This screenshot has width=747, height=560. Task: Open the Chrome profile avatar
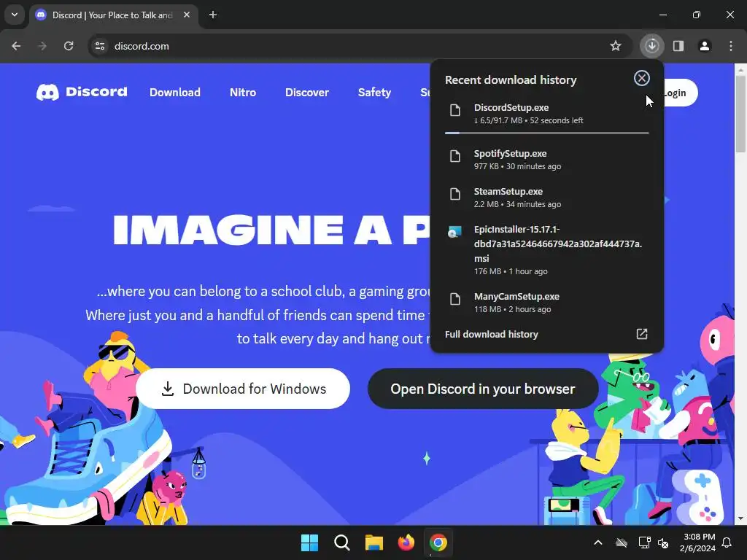[x=705, y=46]
